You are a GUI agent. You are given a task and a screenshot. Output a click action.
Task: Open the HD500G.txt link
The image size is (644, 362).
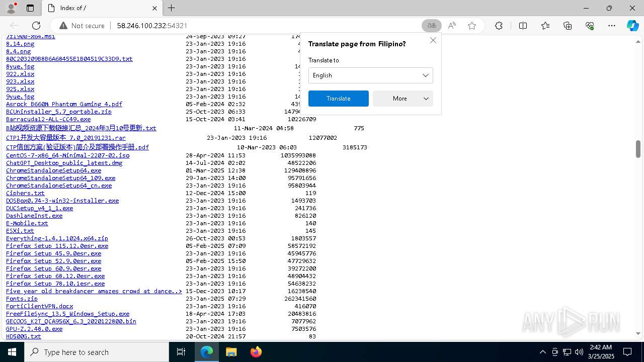click(x=24, y=336)
